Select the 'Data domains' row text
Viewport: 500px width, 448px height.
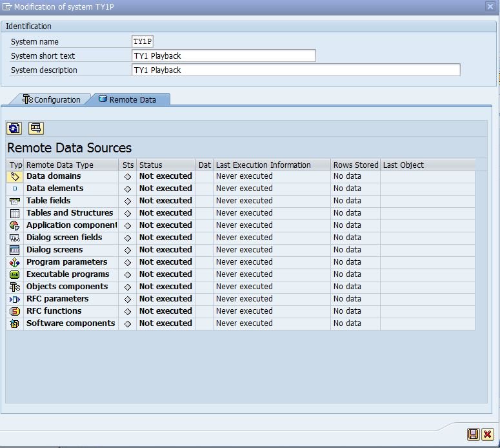54,176
